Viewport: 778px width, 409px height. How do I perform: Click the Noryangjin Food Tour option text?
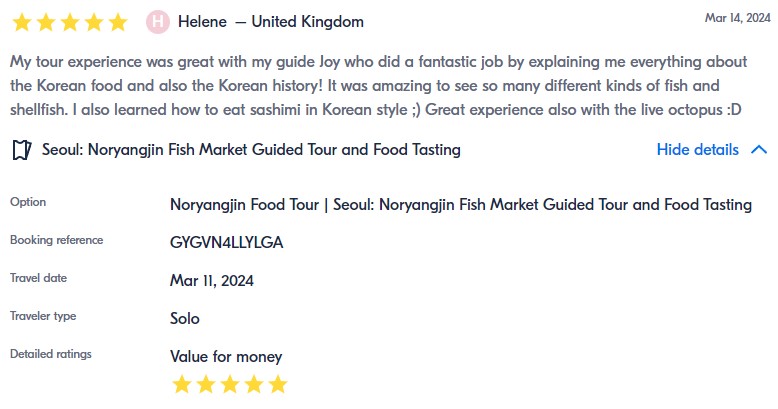[x=460, y=204]
